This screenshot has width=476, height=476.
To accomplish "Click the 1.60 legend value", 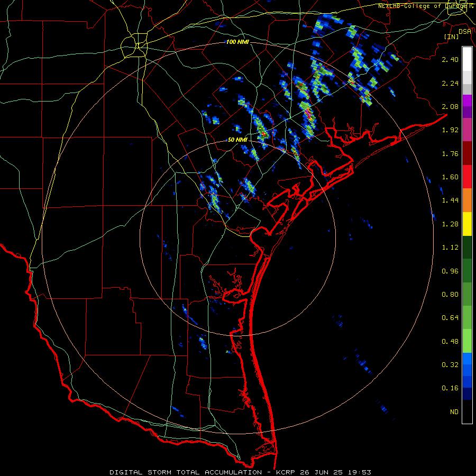I will (x=450, y=177).
